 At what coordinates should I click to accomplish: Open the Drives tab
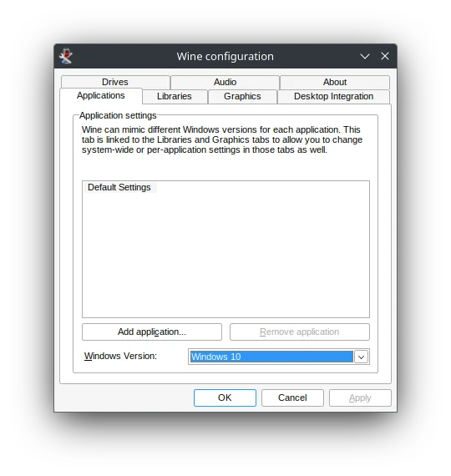[115, 82]
